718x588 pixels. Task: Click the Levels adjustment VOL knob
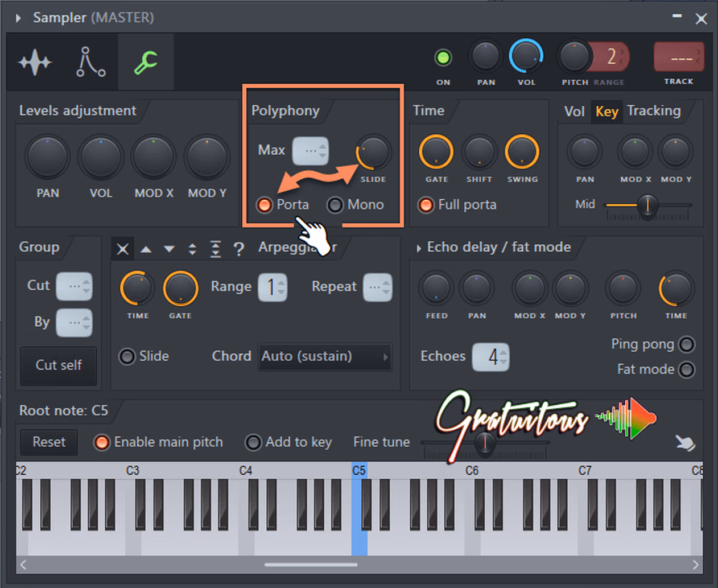pos(101,157)
